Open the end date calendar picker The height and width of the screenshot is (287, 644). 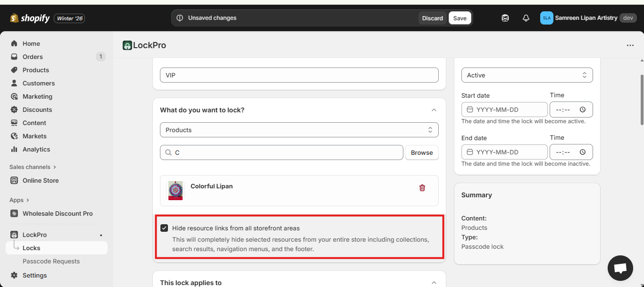(469, 152)
